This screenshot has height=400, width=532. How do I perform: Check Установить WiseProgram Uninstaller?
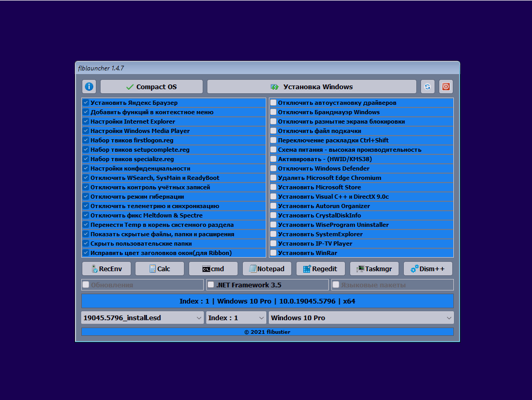pyautogui.click(x=274, y=225)
